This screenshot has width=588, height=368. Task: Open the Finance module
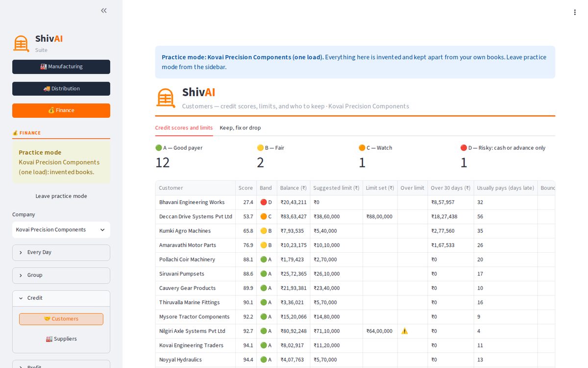[x=61, y=110]
